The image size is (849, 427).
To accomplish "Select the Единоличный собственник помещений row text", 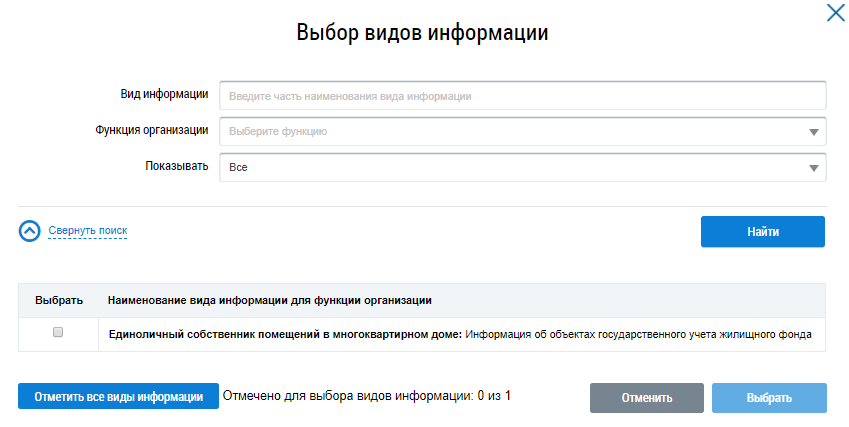I will click(460, 333).
